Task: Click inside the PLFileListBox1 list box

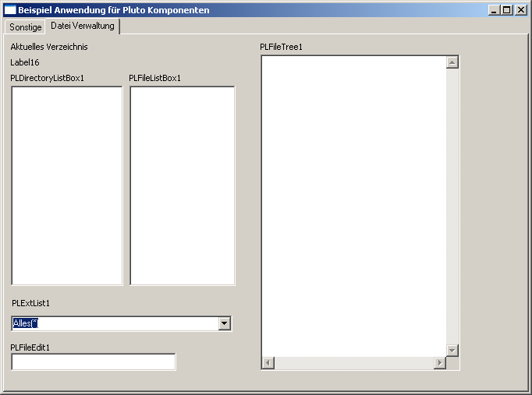Action: (182, 185)
